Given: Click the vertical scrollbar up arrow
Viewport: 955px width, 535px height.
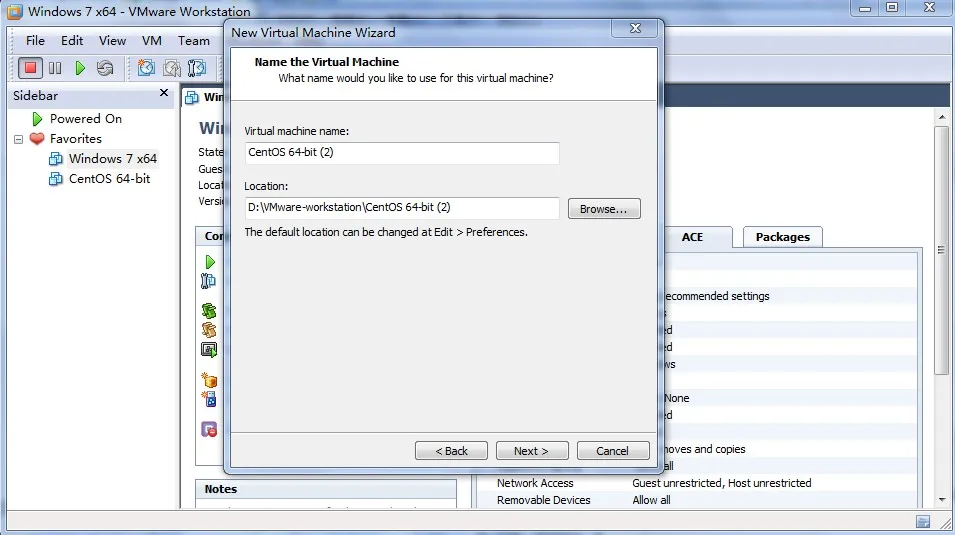Looking at the screenshot, I should [942, 117].
